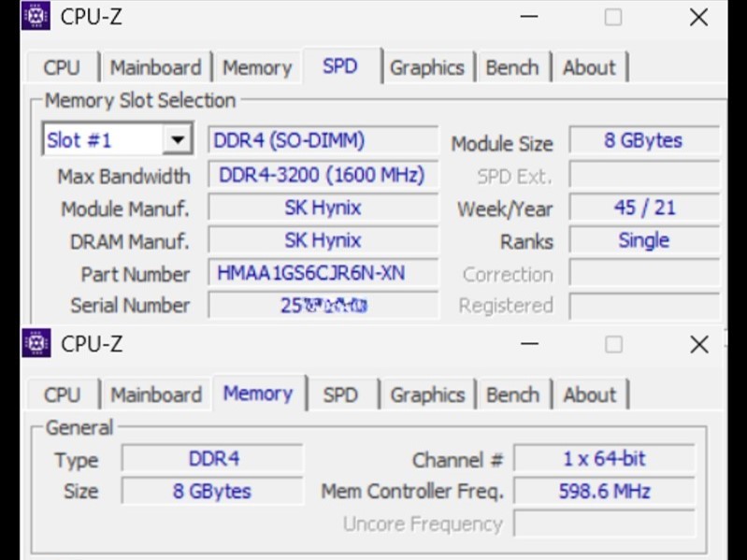Click the Module Manuf. SK Hynix value

[x=323, y=208]
